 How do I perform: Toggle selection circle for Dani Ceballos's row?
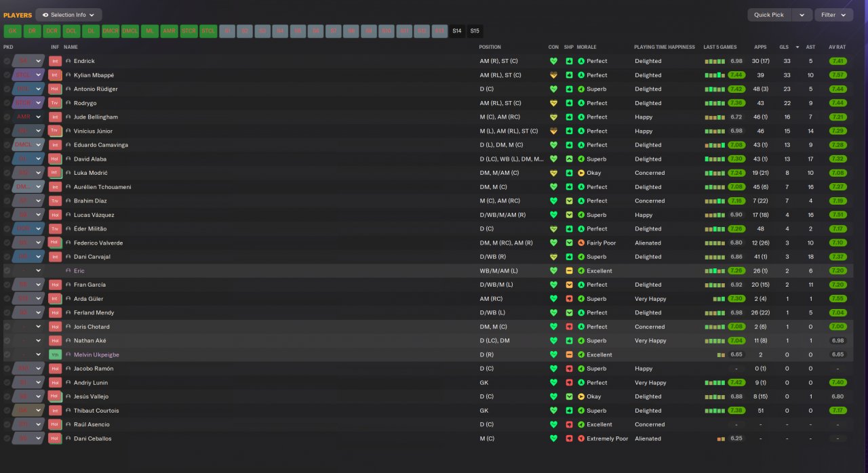[7, 438]
